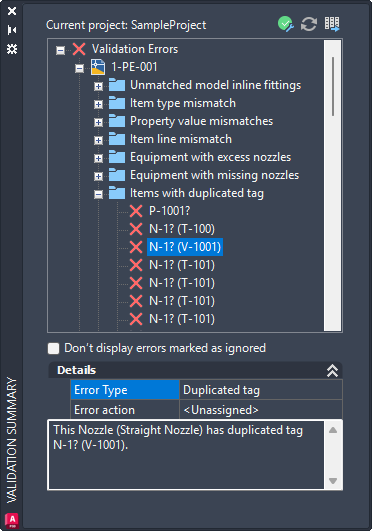This screenshot has height=531, width=372.
Task: Click description box scroll up arrow
Action: [x=333, y=430]
